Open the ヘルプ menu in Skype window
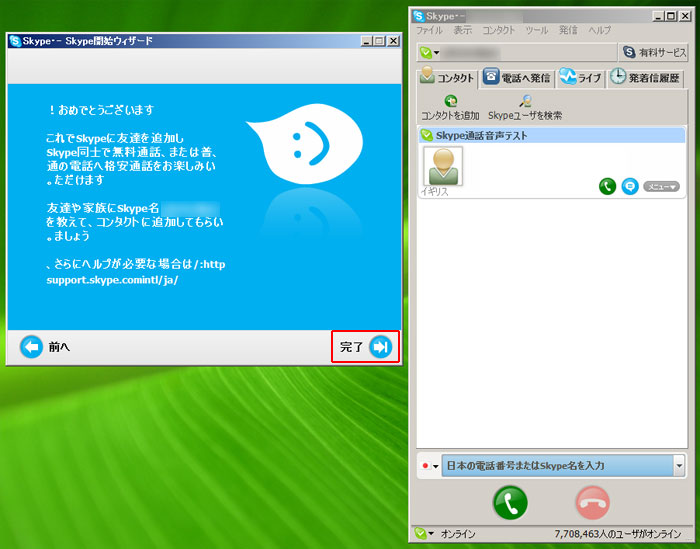The height and width of the screenshot is (549, 700). click(x=599, y=30)
